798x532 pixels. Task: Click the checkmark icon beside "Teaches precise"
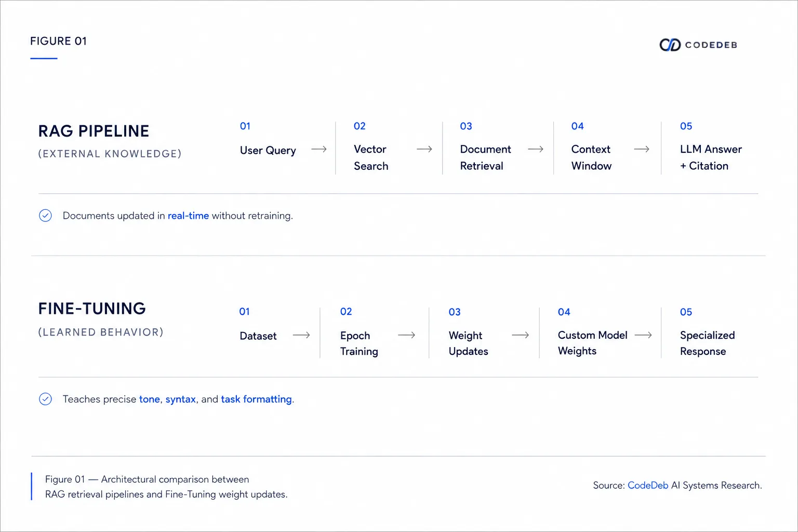click(46, 399)
